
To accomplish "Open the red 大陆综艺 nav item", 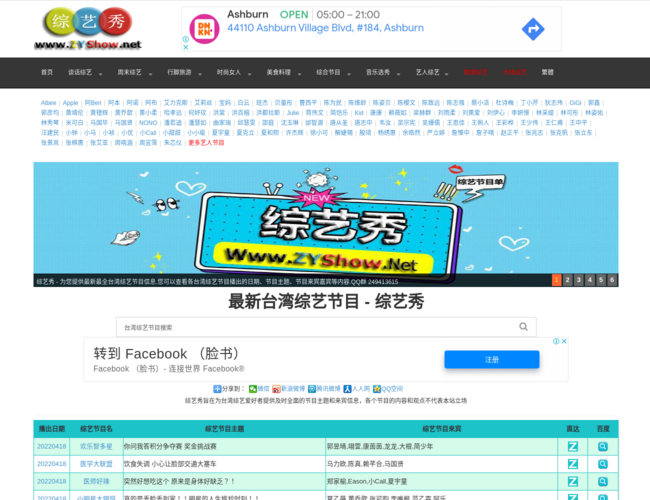I will pyautogui.click(x=514, y=72).
